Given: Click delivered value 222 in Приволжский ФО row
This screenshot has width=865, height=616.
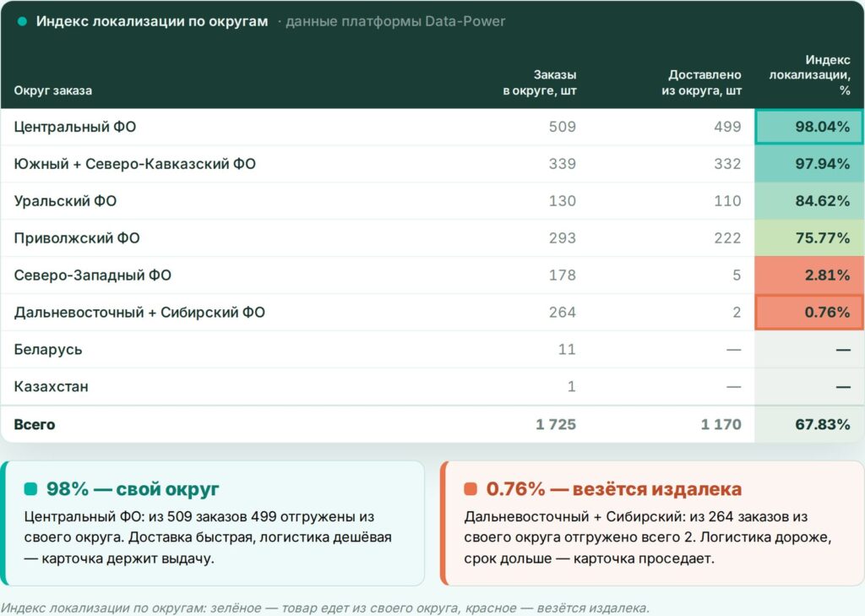Looking at the screenshot, I should point(727,238).
